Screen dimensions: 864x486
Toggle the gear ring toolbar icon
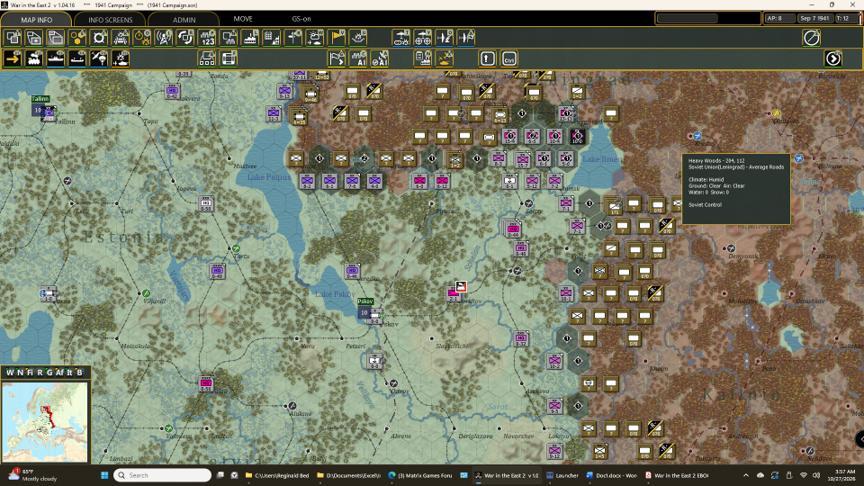[99, 38]
